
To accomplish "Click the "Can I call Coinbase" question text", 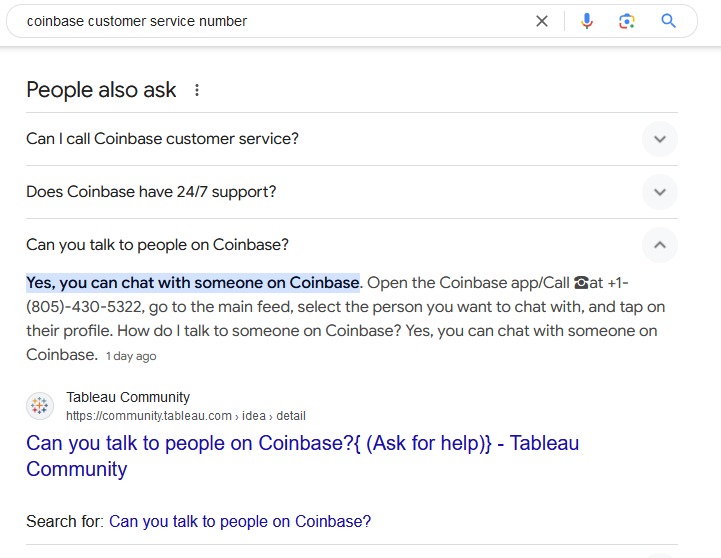I will (x=162, y=139).
